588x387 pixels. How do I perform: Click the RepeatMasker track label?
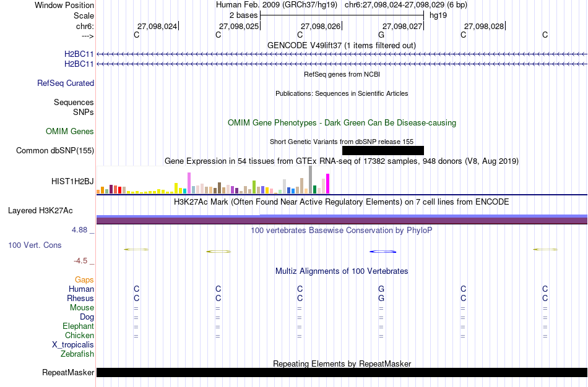(x=68, y=372)
